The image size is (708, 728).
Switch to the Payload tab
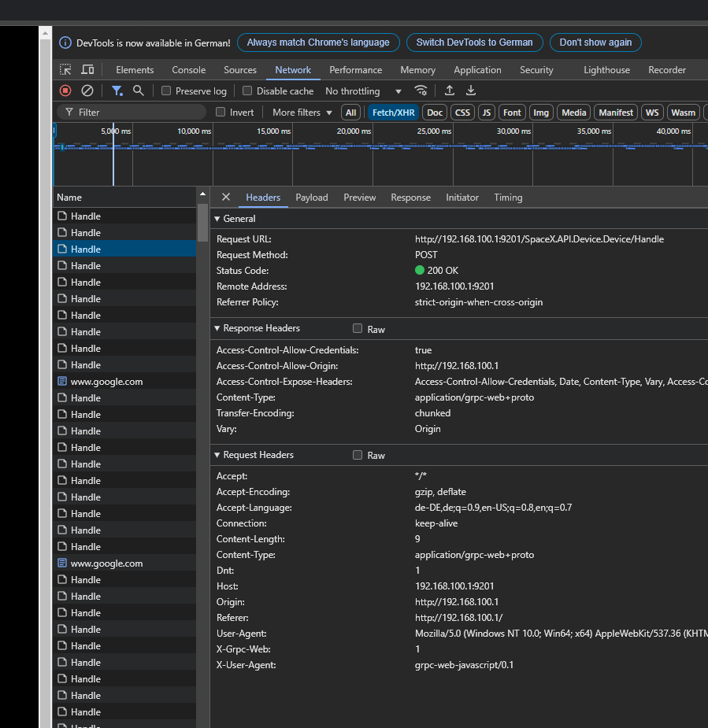click(x=311, y=198)
